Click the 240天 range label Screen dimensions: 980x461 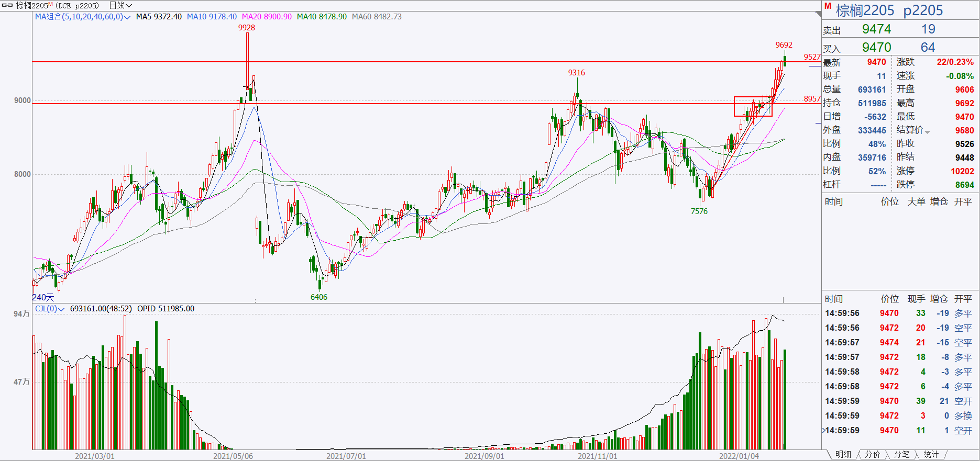pos(43,297)
